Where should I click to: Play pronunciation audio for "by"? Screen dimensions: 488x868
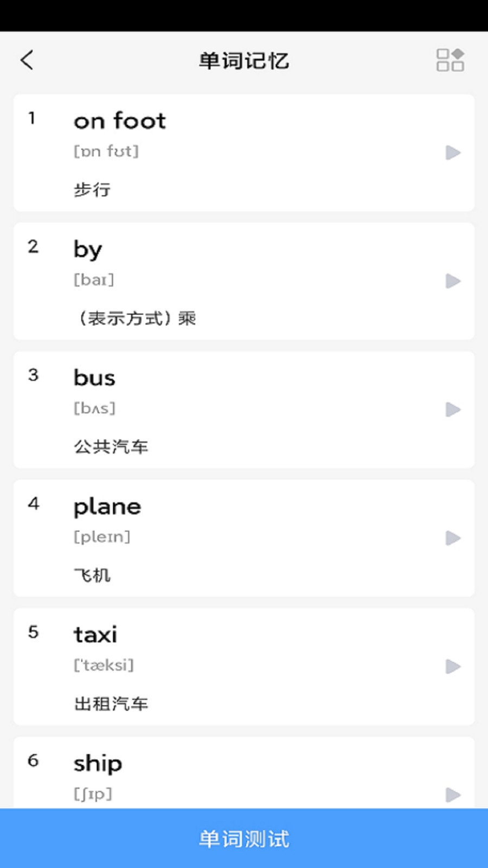pyautogui.click(x=453, y=281)
